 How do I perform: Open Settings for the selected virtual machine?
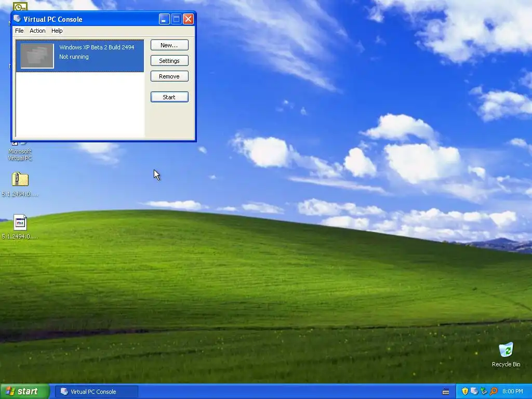pos(169,61)
